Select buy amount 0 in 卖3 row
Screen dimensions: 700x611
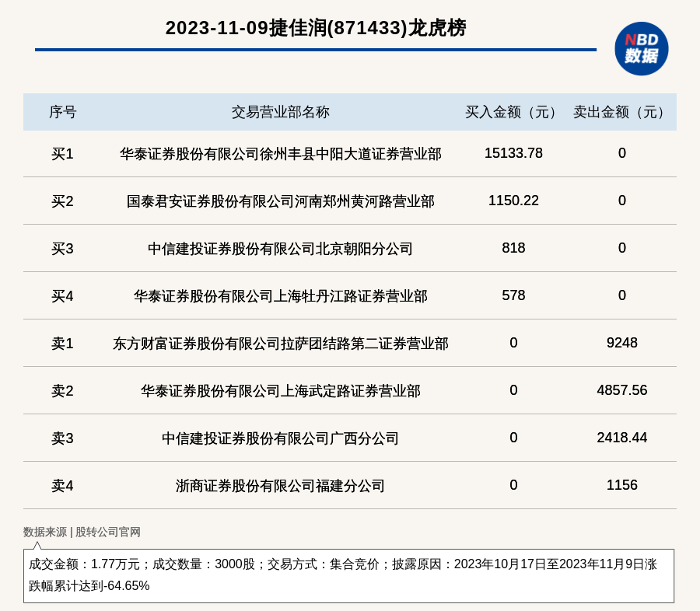pyautogui.click(x=513, y=438)
